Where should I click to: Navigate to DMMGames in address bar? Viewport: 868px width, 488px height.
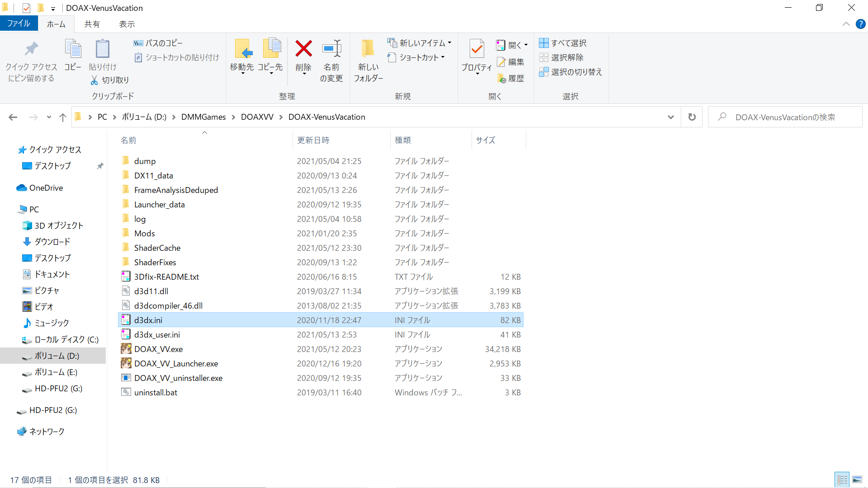point(203,117)
